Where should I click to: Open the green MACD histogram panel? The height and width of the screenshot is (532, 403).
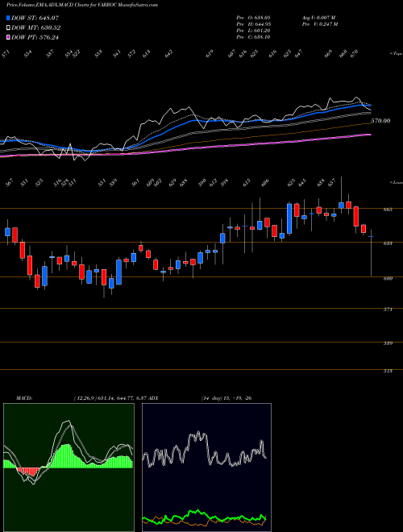click(69, 468)
